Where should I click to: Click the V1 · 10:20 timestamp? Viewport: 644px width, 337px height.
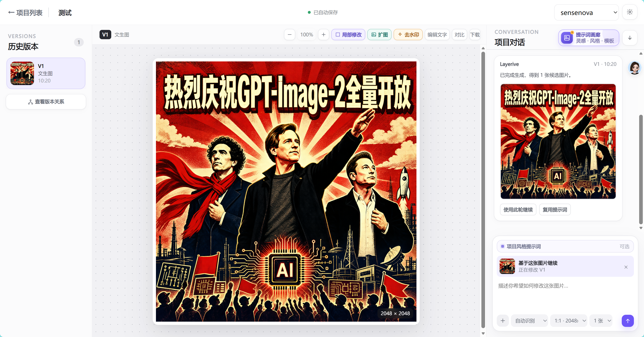[605, 64]
